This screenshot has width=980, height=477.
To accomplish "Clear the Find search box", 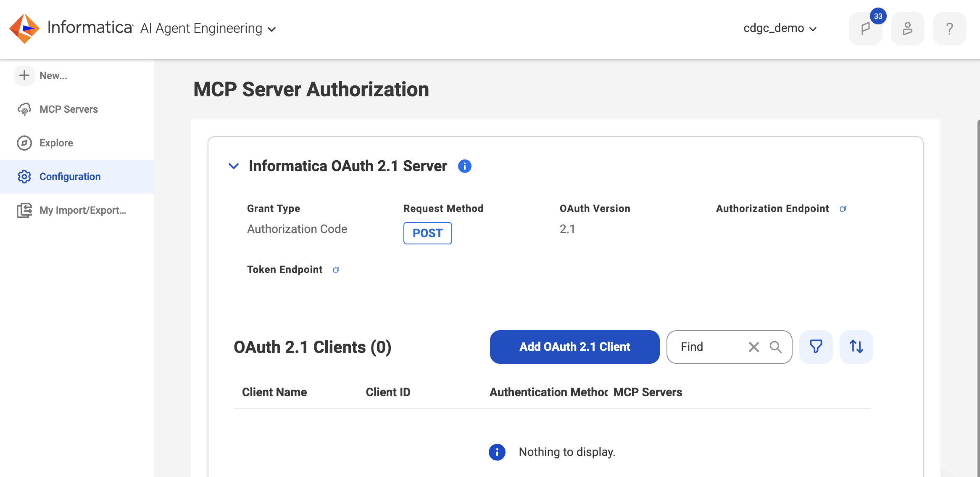I will tap(753, 347).
